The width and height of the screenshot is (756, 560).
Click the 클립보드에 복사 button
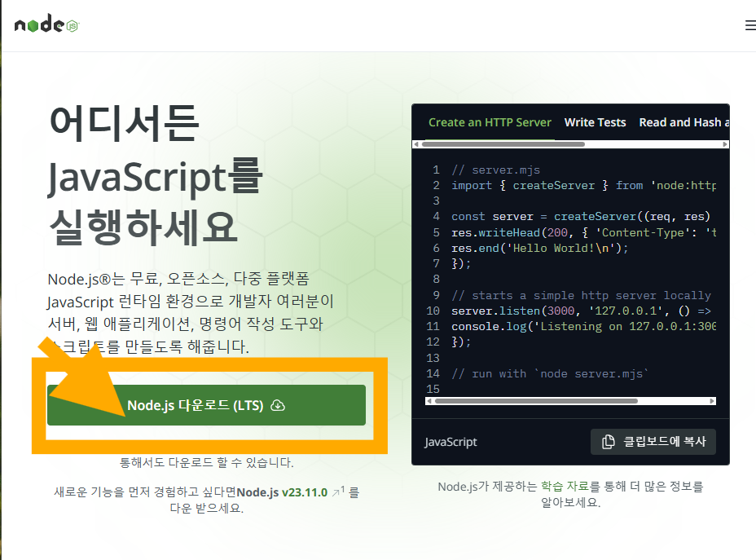tap(653, 442)
